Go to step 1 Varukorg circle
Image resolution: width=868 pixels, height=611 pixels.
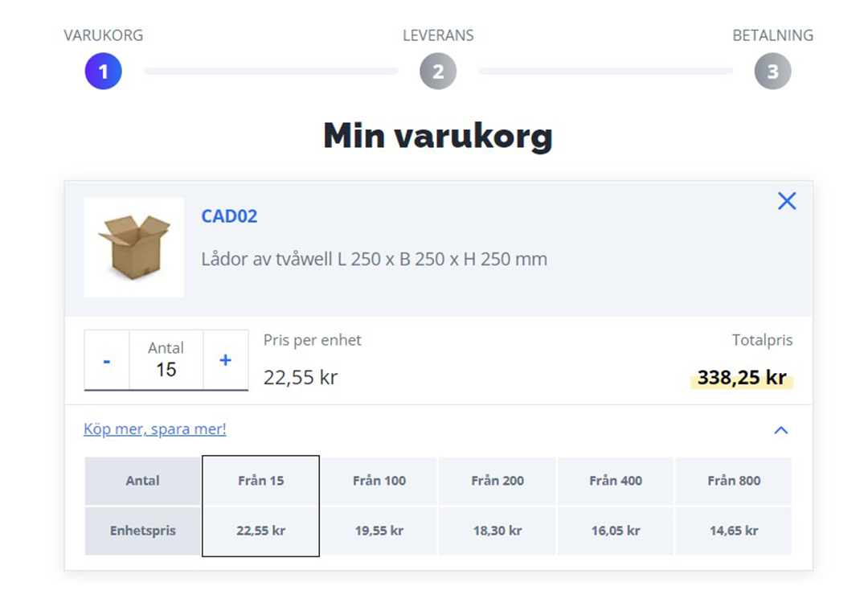click(103, 72)
